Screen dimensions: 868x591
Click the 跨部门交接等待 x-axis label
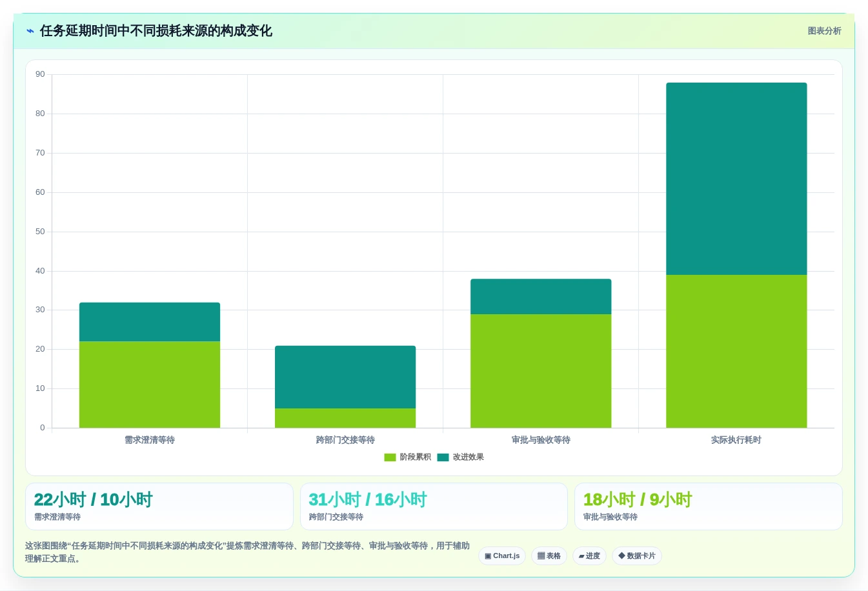[345, 440]
